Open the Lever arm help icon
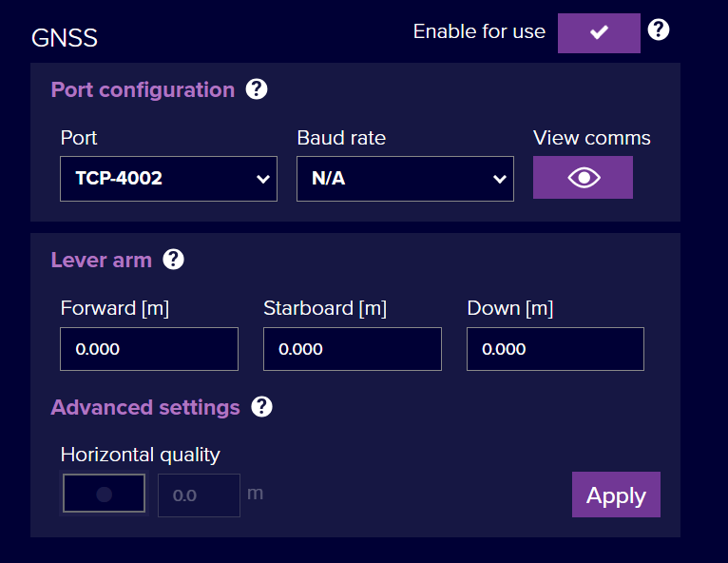This screenshot has height=563, width=728. [174, 260]
